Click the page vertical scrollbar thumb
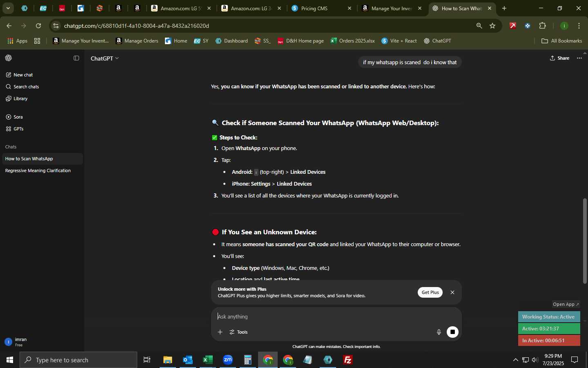The image size is (588, 368). (x=585, y=240)
